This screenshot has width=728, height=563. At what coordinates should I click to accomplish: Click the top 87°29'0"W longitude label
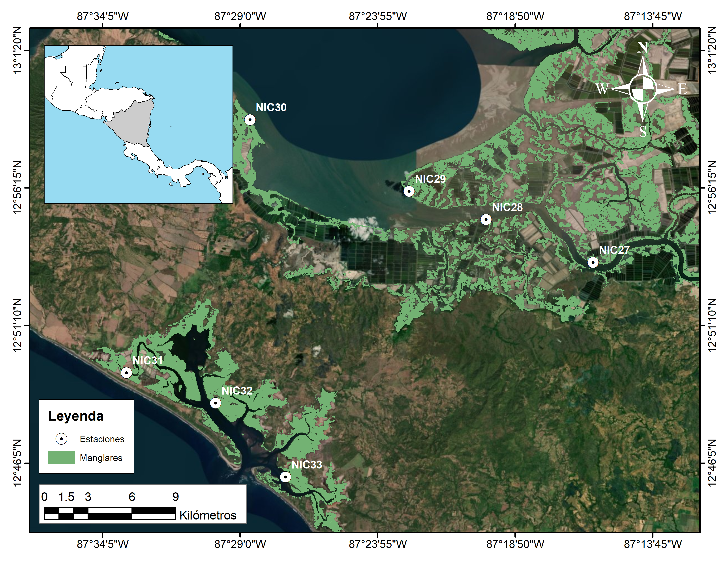pos(240,16)
